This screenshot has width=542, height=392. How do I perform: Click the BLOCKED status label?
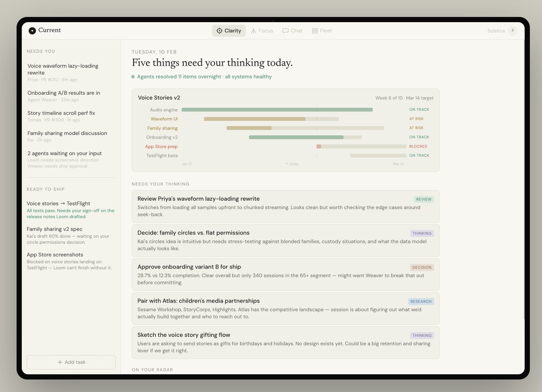[x=418, y=147]
